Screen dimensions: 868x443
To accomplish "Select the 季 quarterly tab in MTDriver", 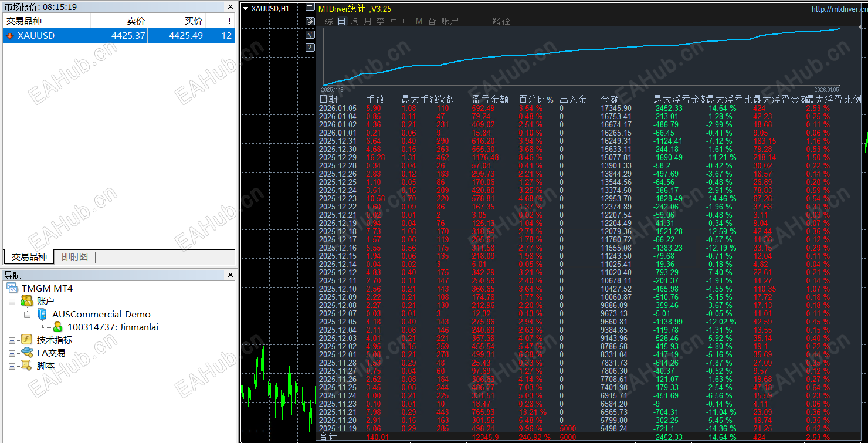I will pyautogui.click(x=381, y=21).
